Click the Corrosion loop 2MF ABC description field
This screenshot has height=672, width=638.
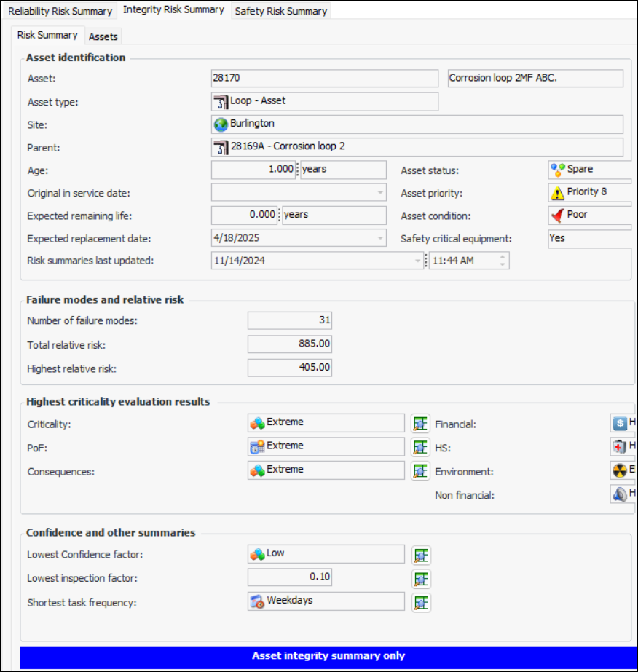(x=535, y=78)
